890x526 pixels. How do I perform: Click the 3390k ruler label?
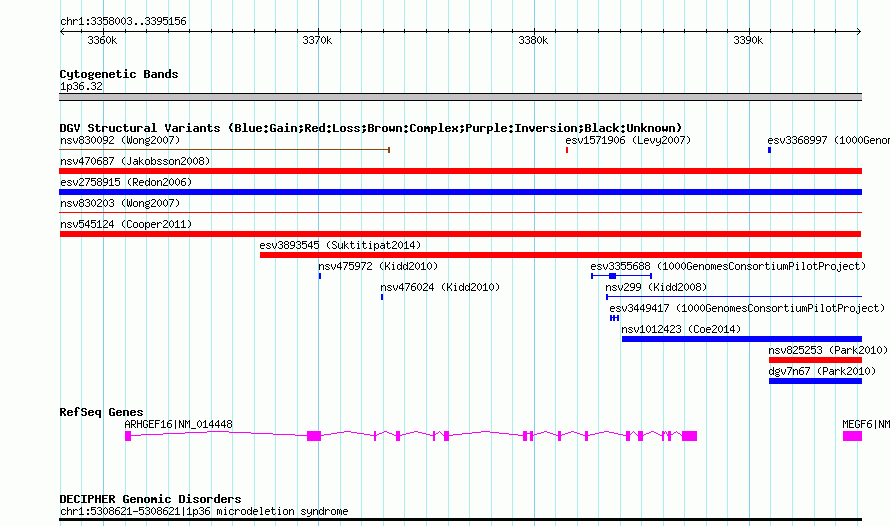(x=748, y=40)
